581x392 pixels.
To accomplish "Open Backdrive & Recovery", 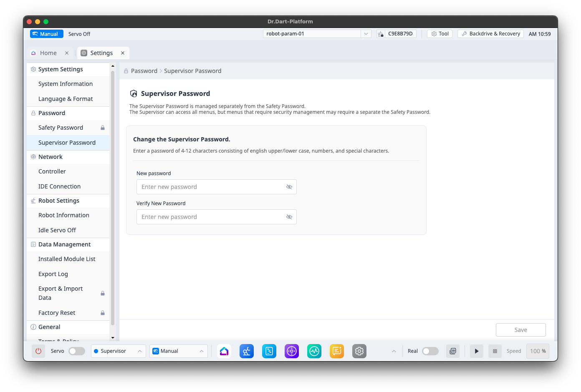I will (x=490, y=34).
